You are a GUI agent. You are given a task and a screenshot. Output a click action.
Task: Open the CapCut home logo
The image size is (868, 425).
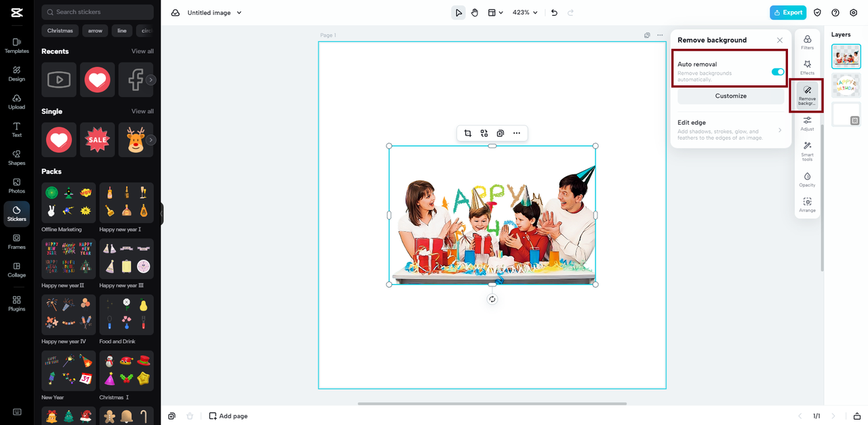16,12
